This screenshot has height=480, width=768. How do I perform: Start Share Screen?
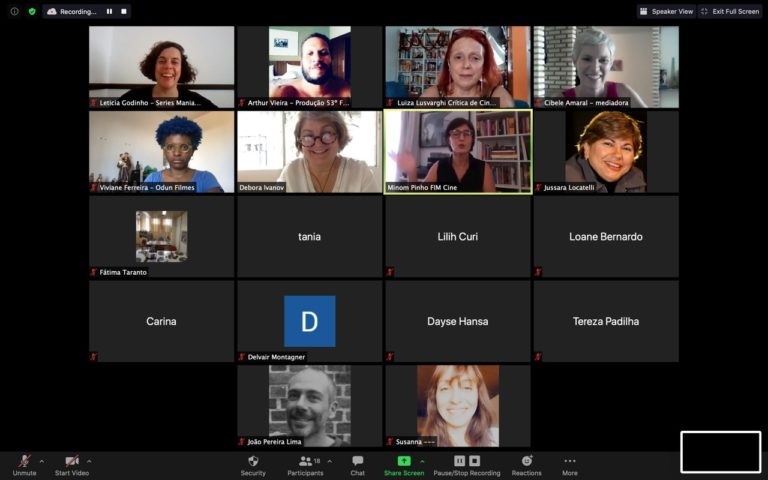coord(403,465)
